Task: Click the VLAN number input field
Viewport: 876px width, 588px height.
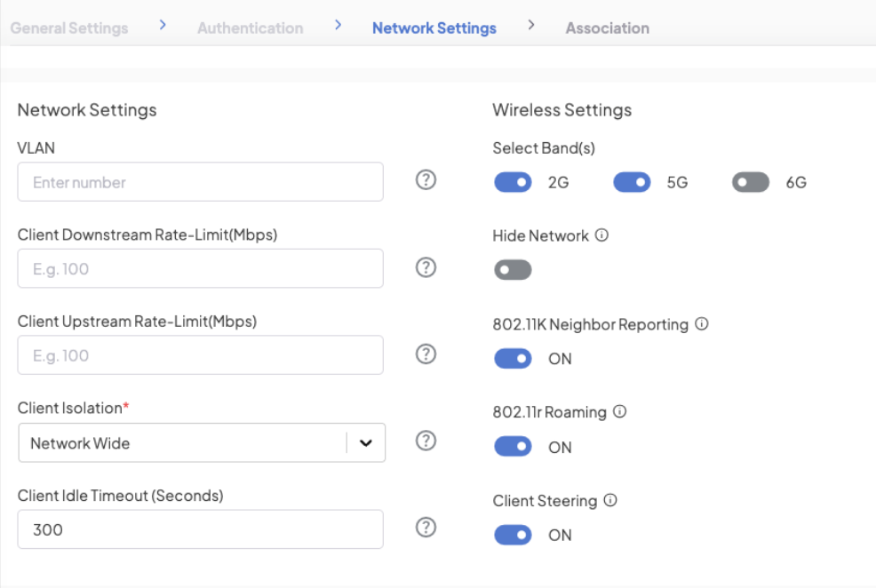Action: click(x=200, y=182)
